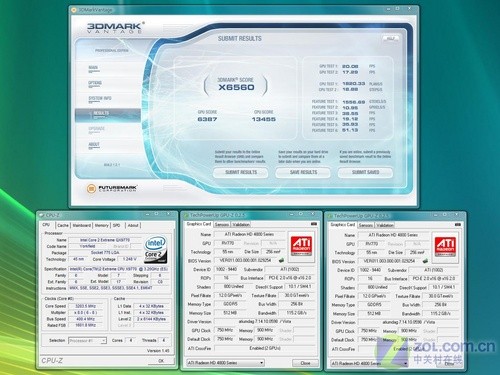Screen dimensions: 500x375
Task: Click the Submit Results button
Action: point(241,172)
